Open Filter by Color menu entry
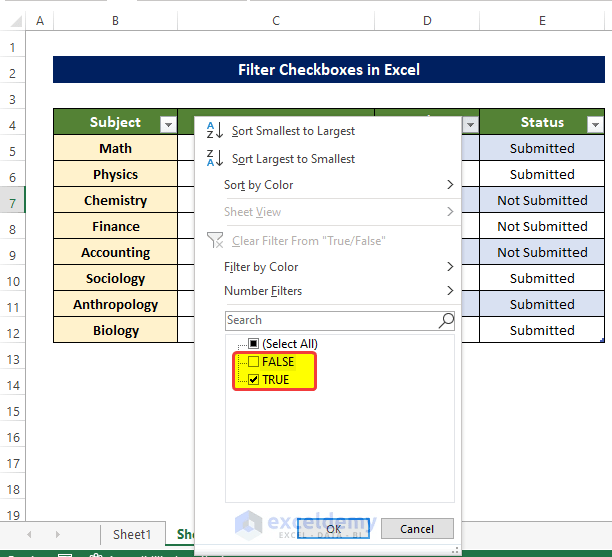 click(x=261, y=267)
